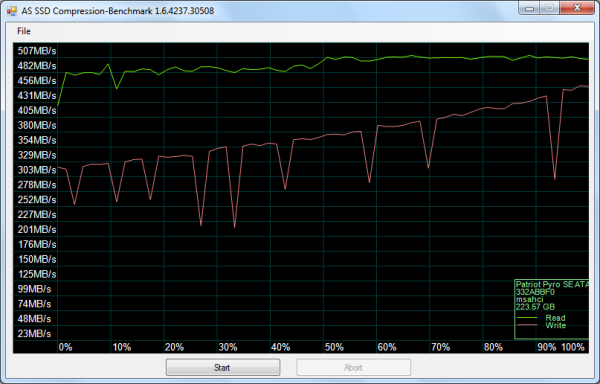Screen dimensions: 600x384
Task: Click the msahci driver label
Action: click(x=529, y=299)
